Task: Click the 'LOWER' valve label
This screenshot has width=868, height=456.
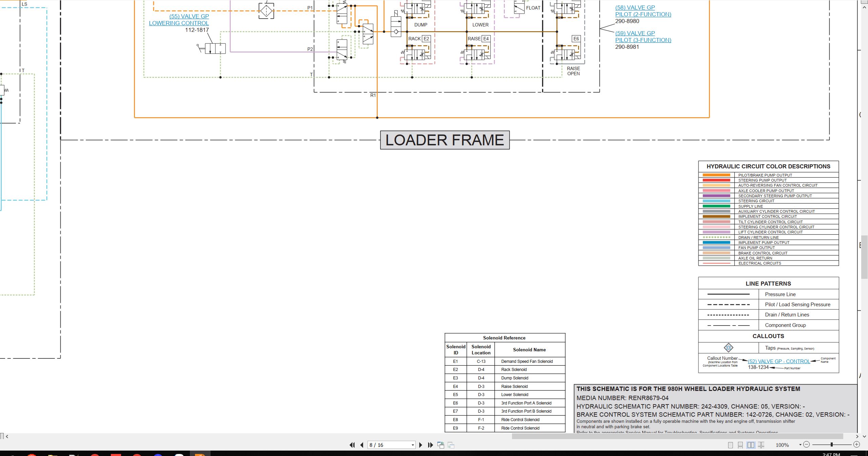Action: (x=480, y=25)
